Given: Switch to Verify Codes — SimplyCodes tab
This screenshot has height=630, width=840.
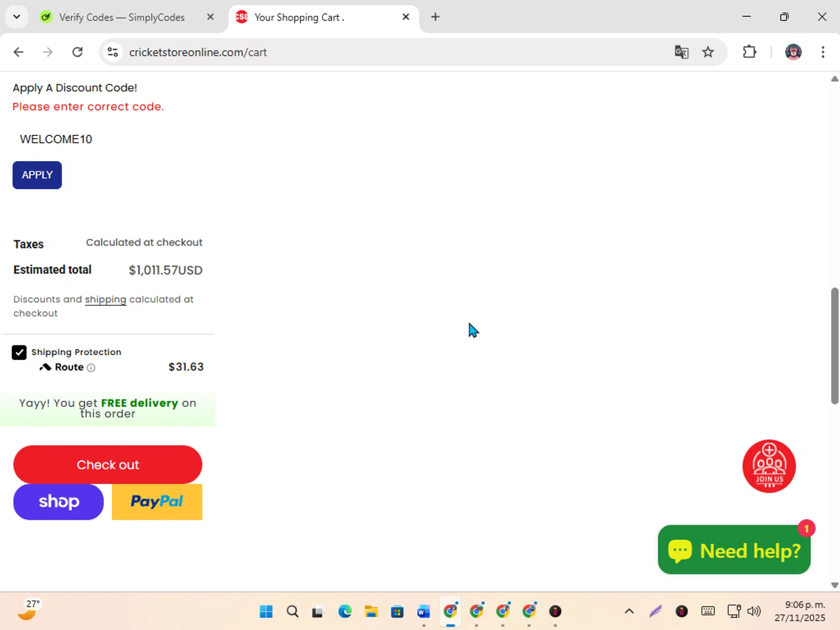Looking at the screenshot, I should [122, 17].
